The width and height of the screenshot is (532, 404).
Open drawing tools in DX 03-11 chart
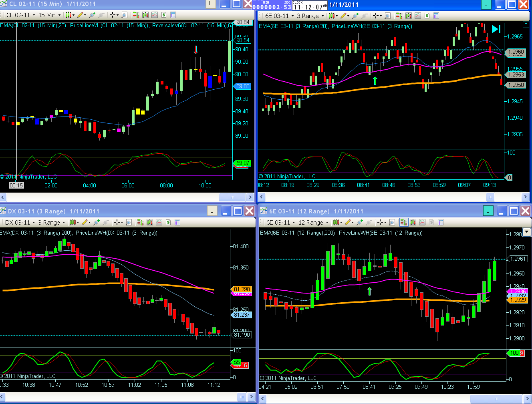coord(85,222)
